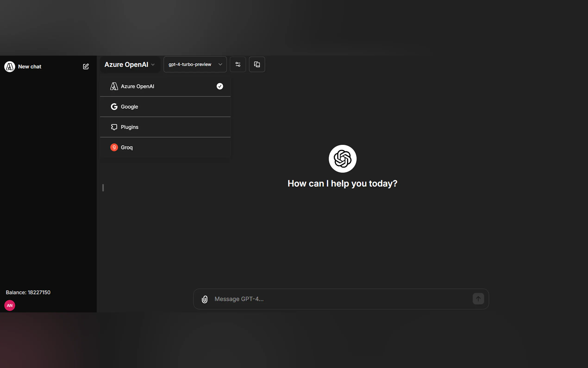The height and width of the screenshot is (368, 588).
Task: Click the Azure logo beside New chat
Action: pyautogui.click(x=10, y=67)
